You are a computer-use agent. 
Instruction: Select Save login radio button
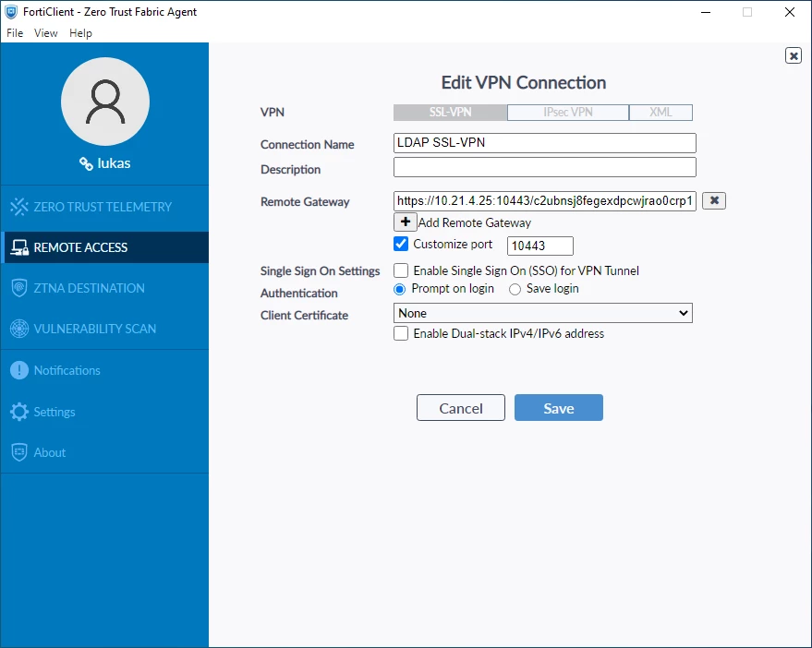point(515,289)
